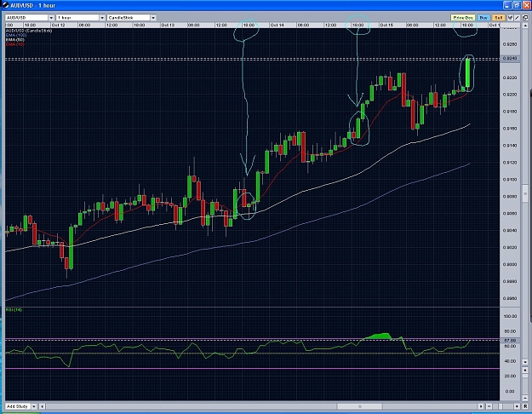Click the orange Sell button
This screenshot has width=532, height=414.
click(499, 18)
